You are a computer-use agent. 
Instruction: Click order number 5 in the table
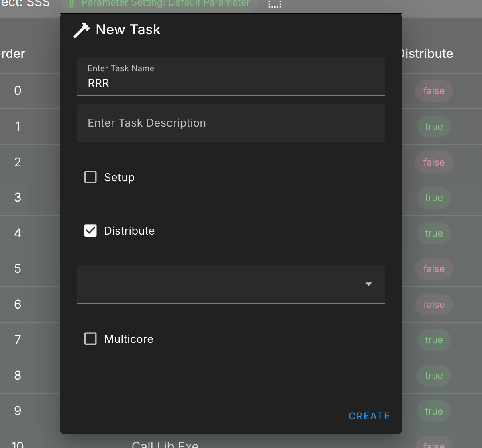(x=18, y=269)
